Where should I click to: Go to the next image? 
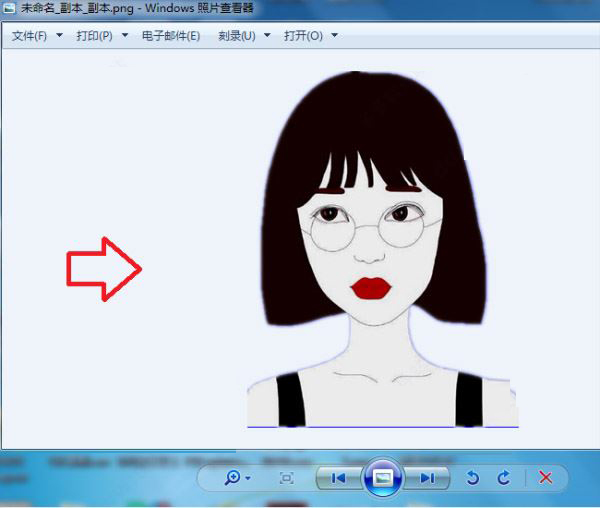[427, 478]
